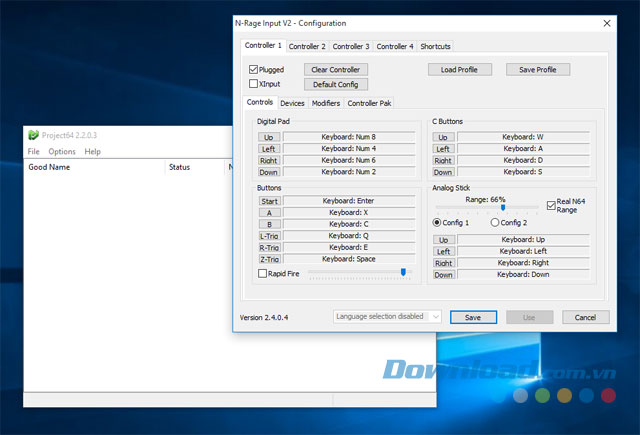Assign the R-Trig button mapping
Viewport: 640px width, 435px height.
click(269, 248)
